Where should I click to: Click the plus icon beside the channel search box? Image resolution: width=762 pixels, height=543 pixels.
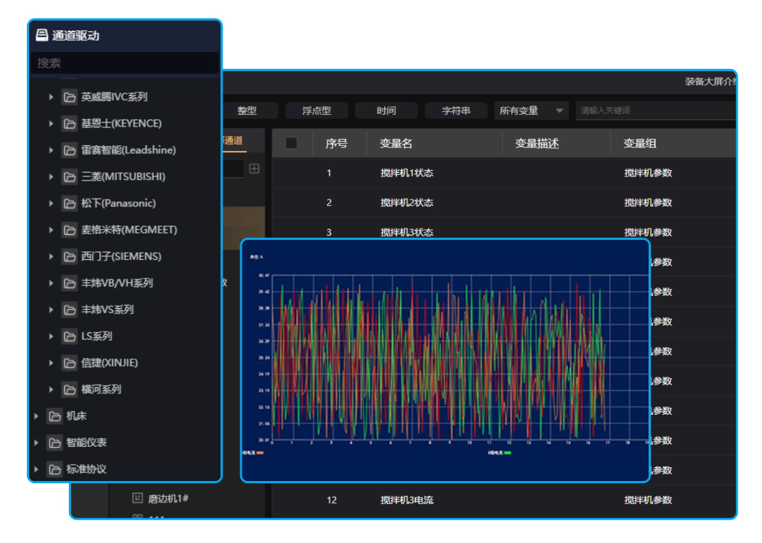[x=254, y=169]
